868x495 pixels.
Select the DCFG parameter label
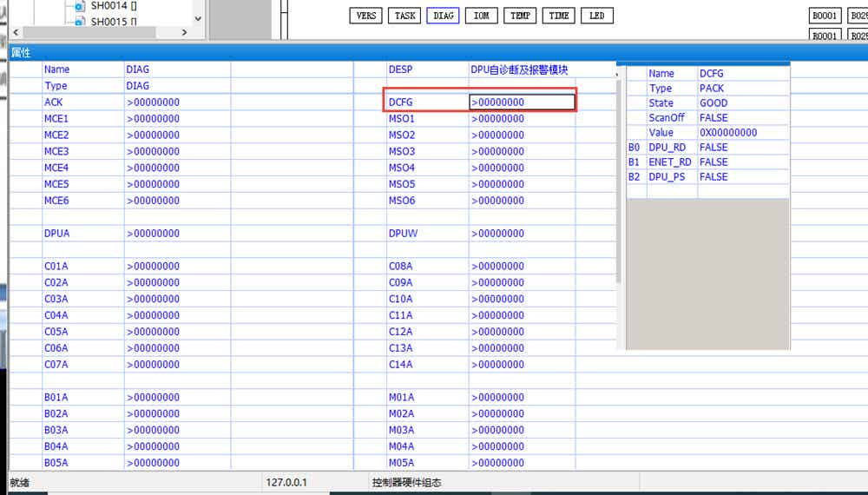(400, 102)
